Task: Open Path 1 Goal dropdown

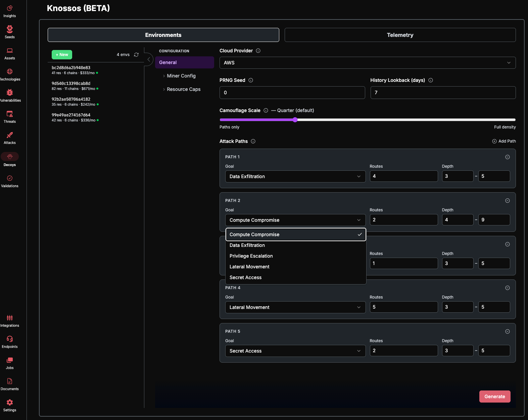Action: click(x=295, y=176)
